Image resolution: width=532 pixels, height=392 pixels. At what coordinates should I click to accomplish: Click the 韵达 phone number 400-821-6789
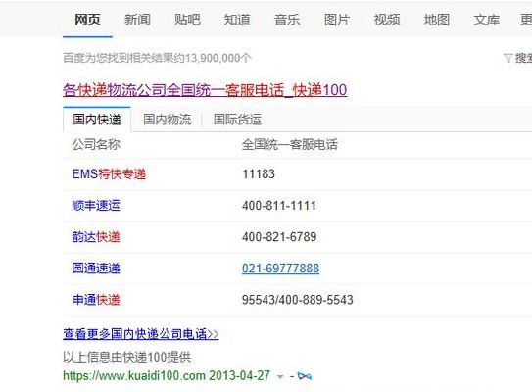pos(279,237)
